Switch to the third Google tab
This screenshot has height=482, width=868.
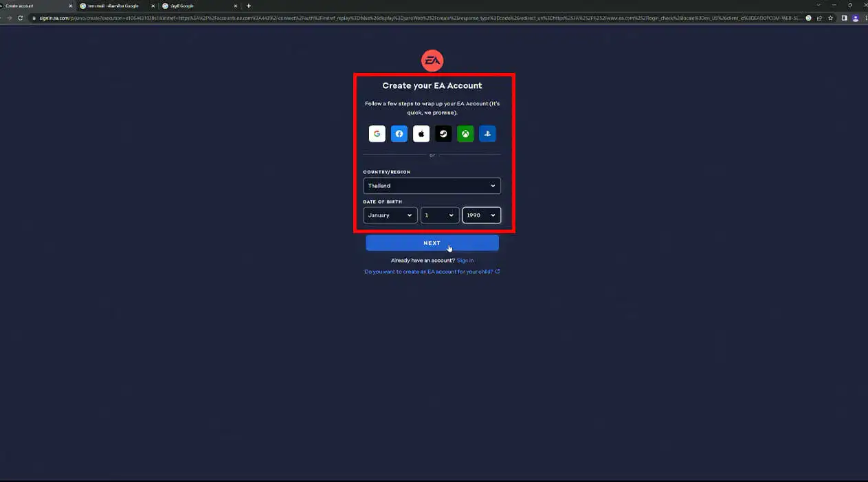pos(199,6)
